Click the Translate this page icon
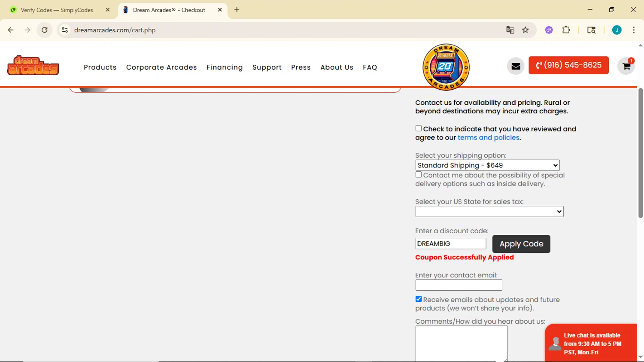The width and height of the screenshot is (644, 362). [x=510, y=30]
